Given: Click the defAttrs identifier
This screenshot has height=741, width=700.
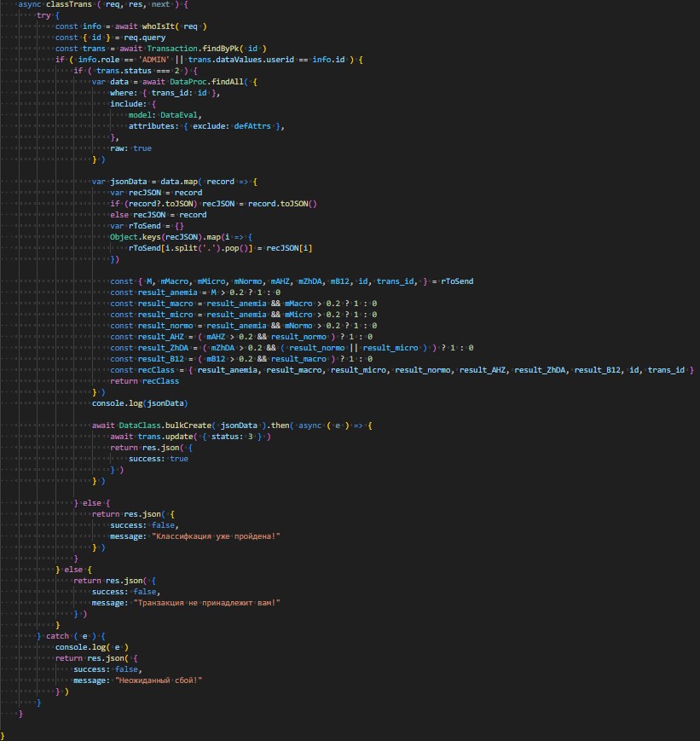Looking at the screenshot, I should pyautogui.click(x=252, y=126).
